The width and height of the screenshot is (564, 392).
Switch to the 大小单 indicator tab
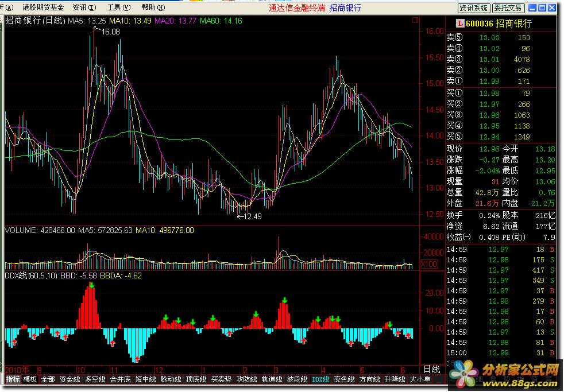[x=420, y=379]
